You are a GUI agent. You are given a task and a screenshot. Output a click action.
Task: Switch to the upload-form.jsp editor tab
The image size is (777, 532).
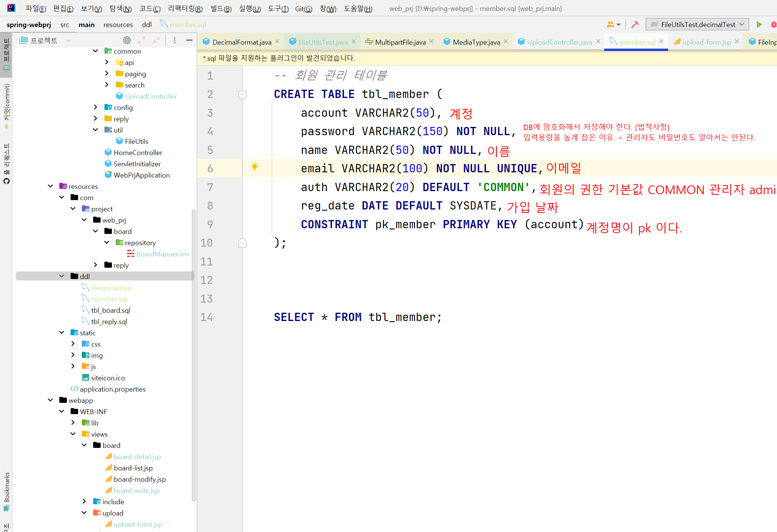click(x=706, y=42)
